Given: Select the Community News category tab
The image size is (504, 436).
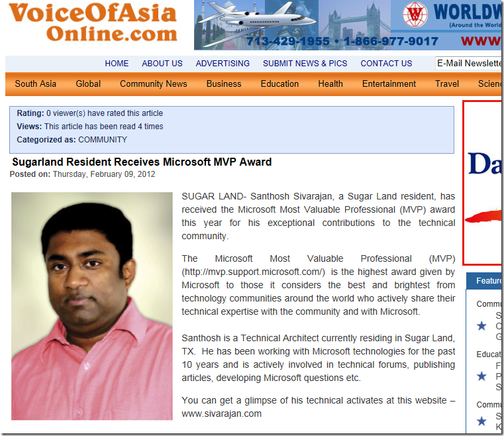Looking at the screenshot, I should click(154, 84).
